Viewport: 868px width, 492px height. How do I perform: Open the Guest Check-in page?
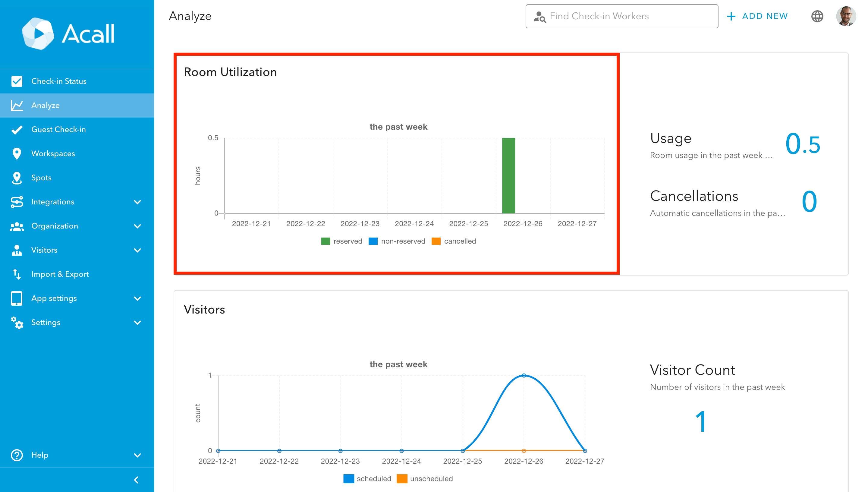click(58, 129)
